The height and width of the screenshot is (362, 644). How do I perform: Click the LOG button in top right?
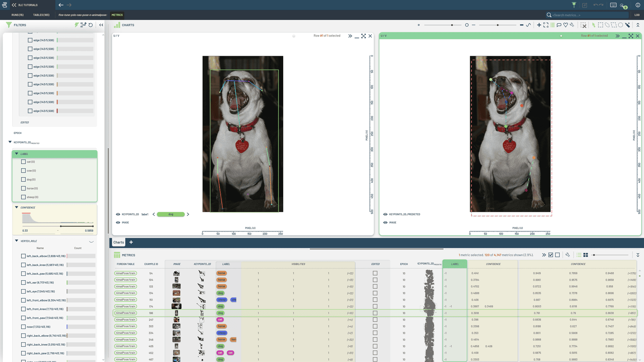pos(637,15)
